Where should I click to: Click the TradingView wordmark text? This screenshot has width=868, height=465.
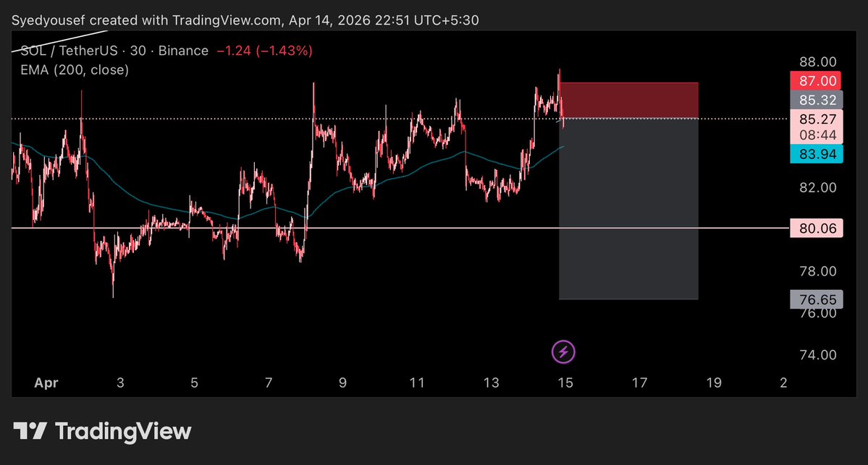coord(123,432)
